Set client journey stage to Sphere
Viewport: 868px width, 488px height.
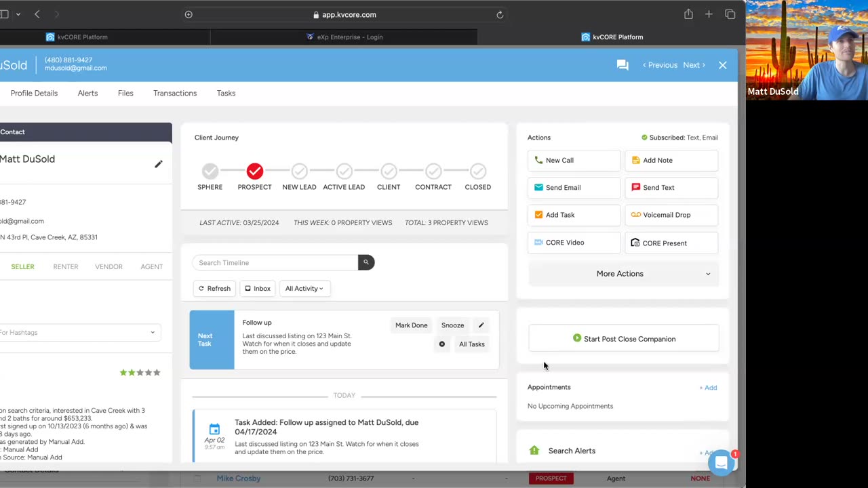click(x=210, y=171)
